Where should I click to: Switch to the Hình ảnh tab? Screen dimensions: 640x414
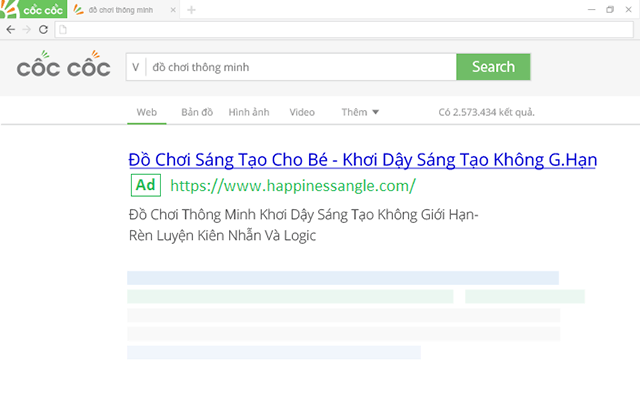[x=249, y=112]
